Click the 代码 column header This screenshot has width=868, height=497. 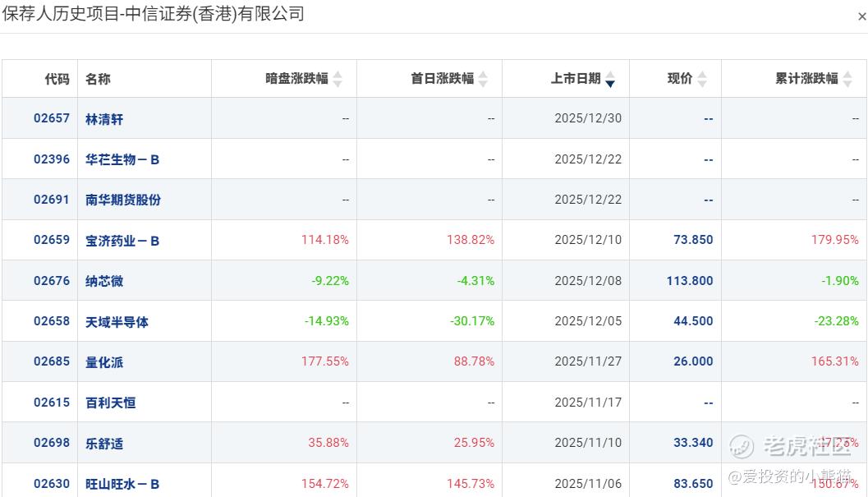57,79
